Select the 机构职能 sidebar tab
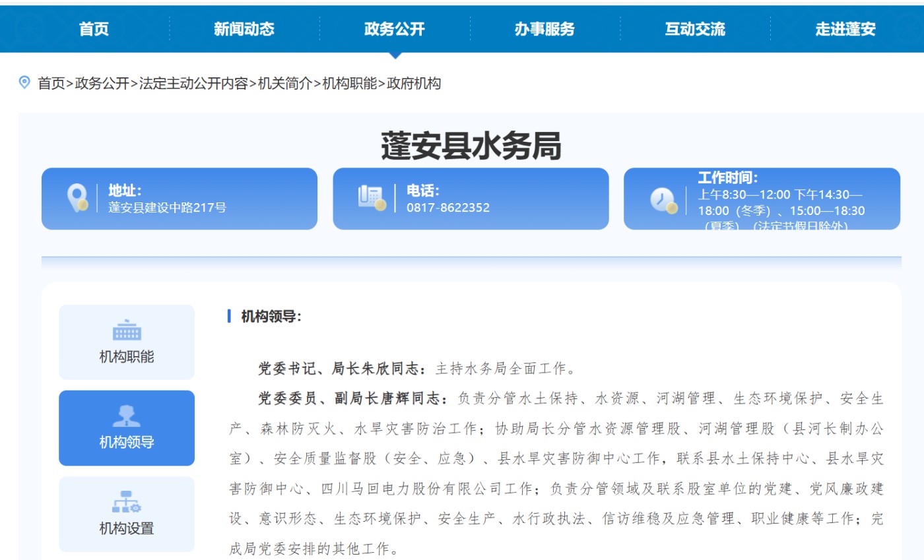This screenshot has width=924, height=560. pos(127,342)
